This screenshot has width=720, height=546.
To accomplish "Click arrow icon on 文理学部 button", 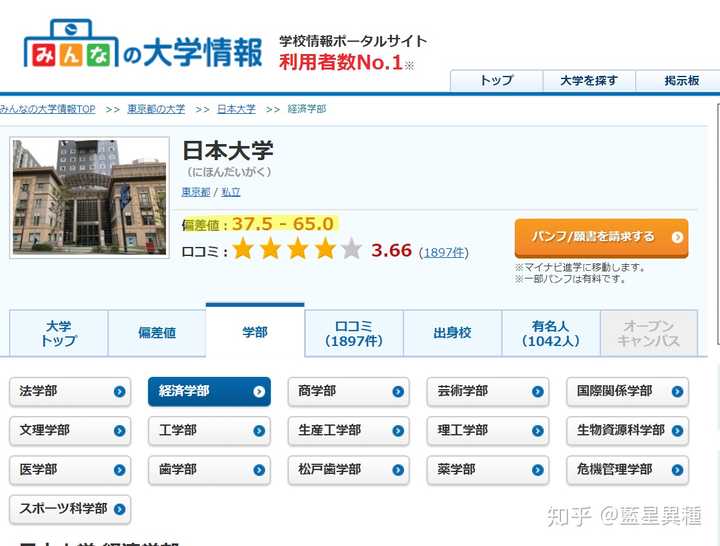I will click(119, 431).
